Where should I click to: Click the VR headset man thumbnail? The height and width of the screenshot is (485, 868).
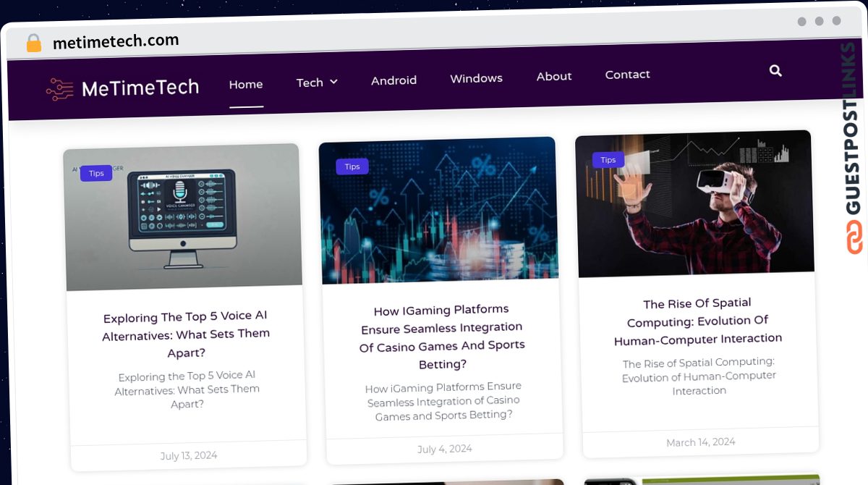694,203
